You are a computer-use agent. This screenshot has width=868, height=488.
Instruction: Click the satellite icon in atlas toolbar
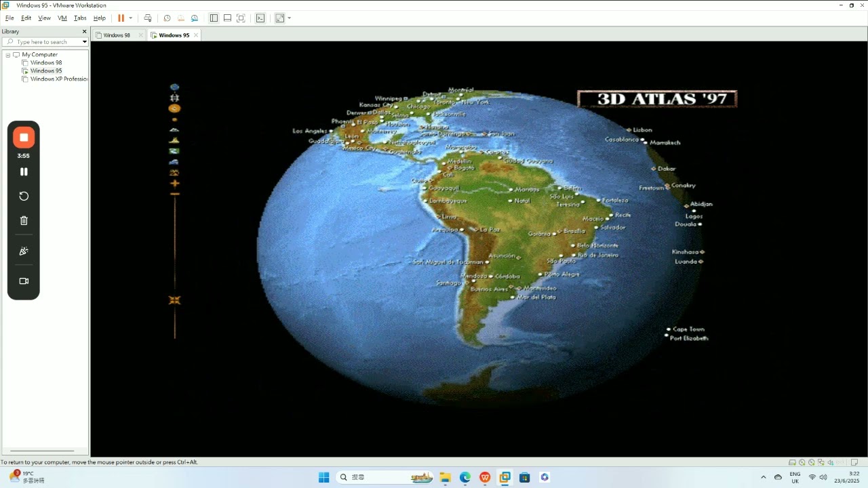(x=175, y=98)
